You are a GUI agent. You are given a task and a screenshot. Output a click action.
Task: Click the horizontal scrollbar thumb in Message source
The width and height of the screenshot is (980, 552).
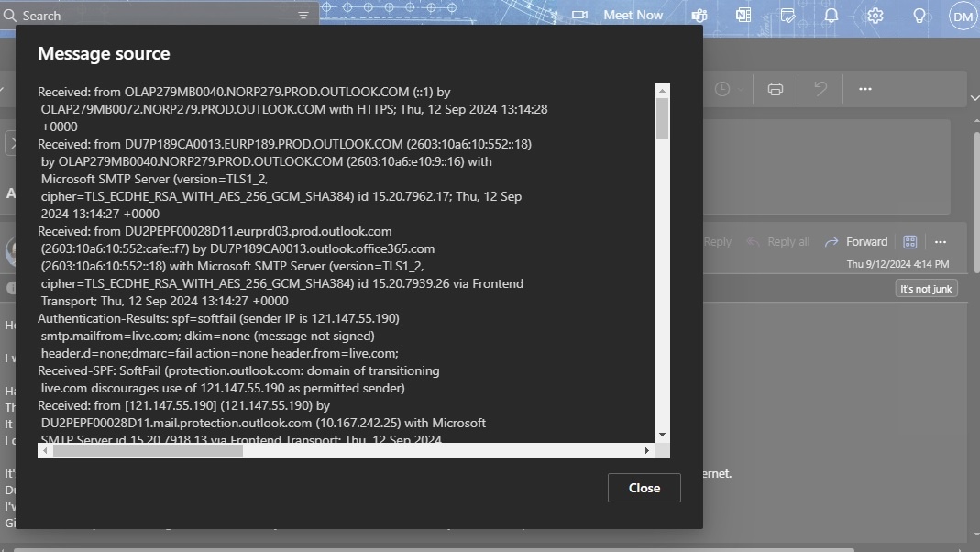tap(149, 451)
